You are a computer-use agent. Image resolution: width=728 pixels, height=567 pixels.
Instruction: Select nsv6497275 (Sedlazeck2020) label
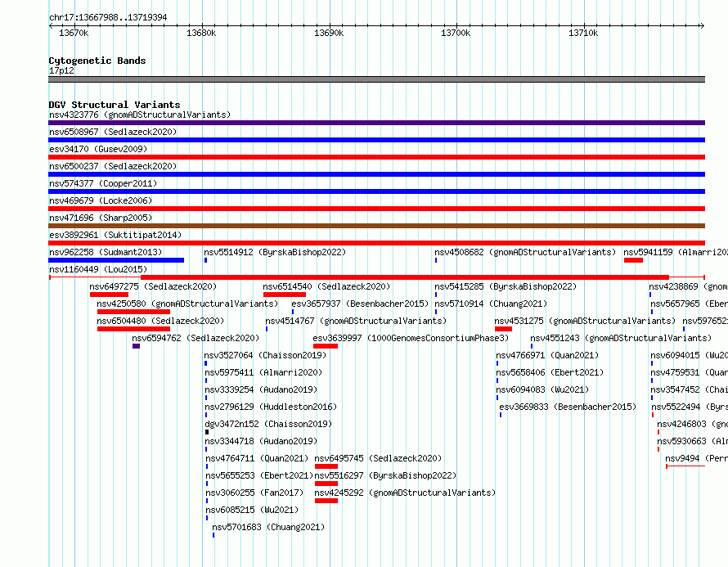click(x=153, y=286)
